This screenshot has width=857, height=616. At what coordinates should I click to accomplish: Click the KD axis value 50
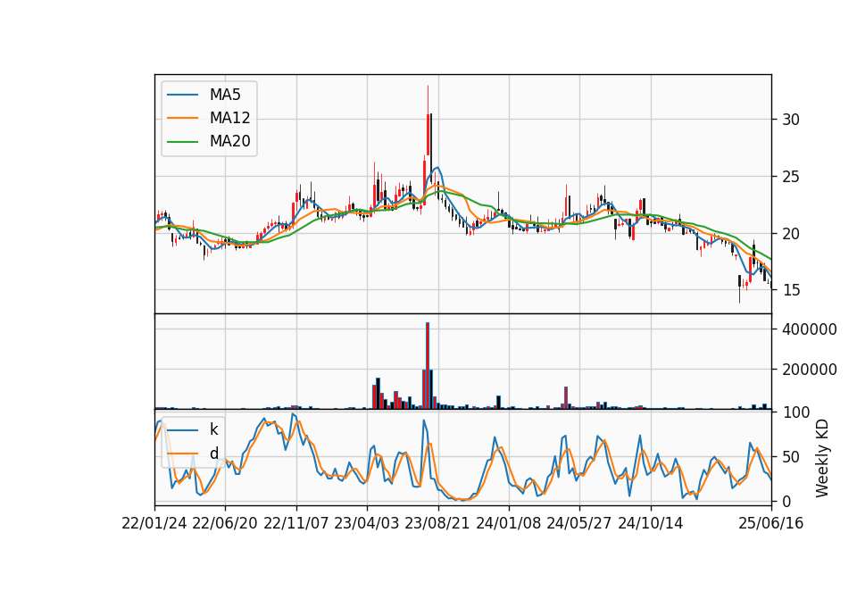(791, 457)
